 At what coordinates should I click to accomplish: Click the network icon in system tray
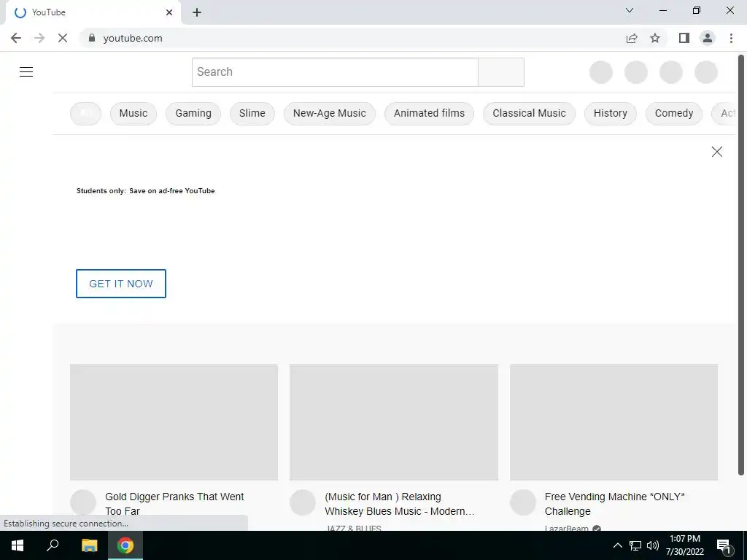coord(635,545)
